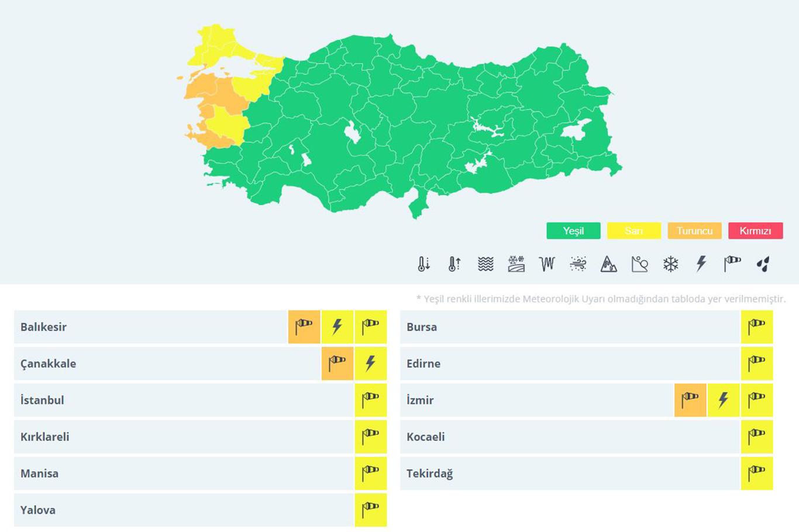Image resolution: width=799 pixels, height=532 pixels.
Task: Choose the rolling boulder avalanche icon
Action: tap(639, 264)
